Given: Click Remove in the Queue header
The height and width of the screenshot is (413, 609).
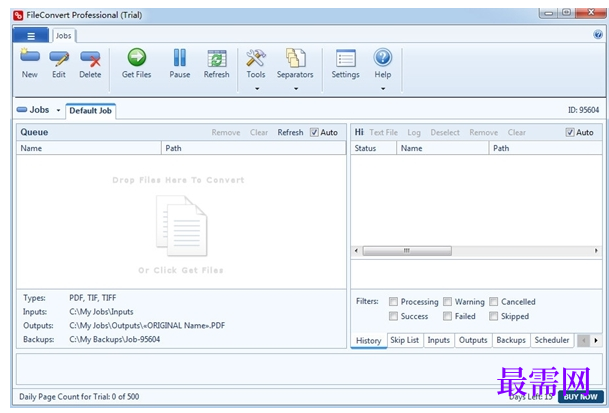Looking at the screenshot, I should pyautogui.click(x=226, y=132).
